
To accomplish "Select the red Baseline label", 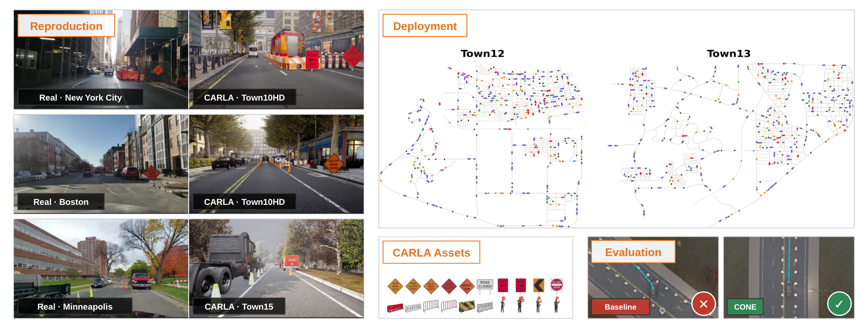I will (620, 307).
